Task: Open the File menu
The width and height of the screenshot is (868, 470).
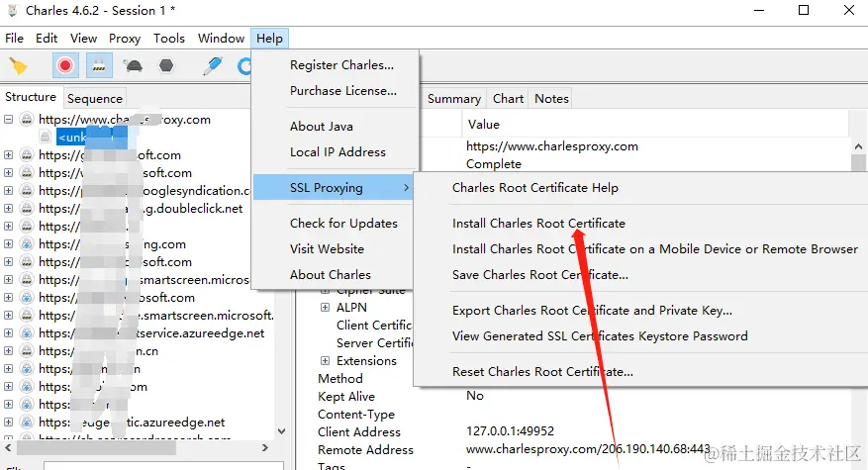Action: (x=15, y=39)
